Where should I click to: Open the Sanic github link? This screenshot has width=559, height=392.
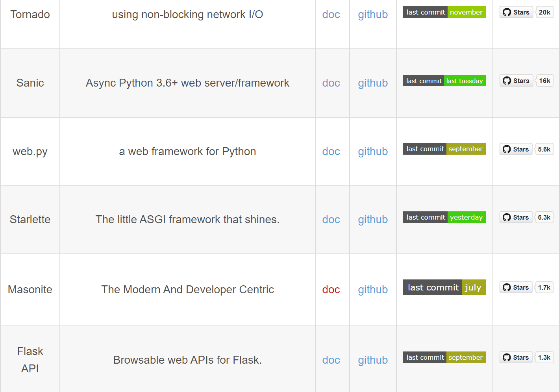click(373, 83)
